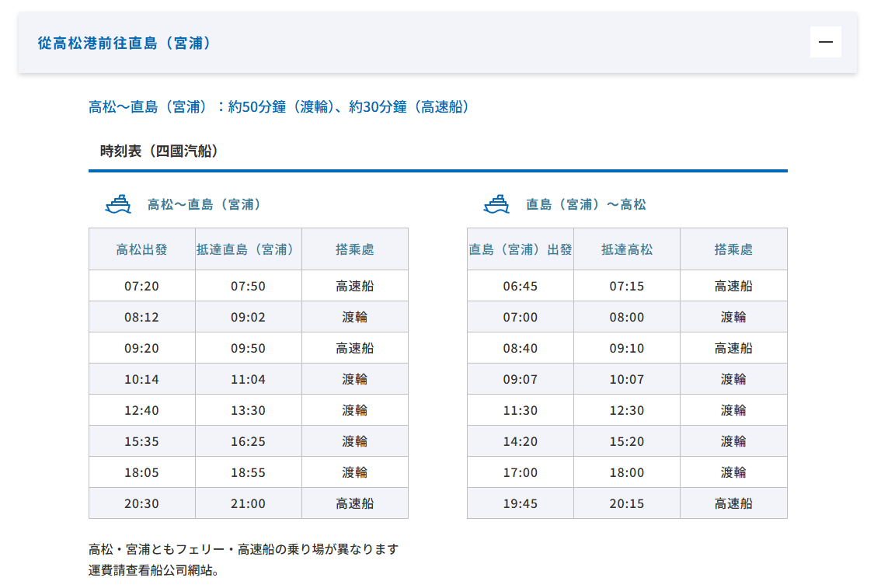Select Naoshima departure 11:30 cell
The height and width of the screenshot is (588, 881).
(x=521, y=410)
